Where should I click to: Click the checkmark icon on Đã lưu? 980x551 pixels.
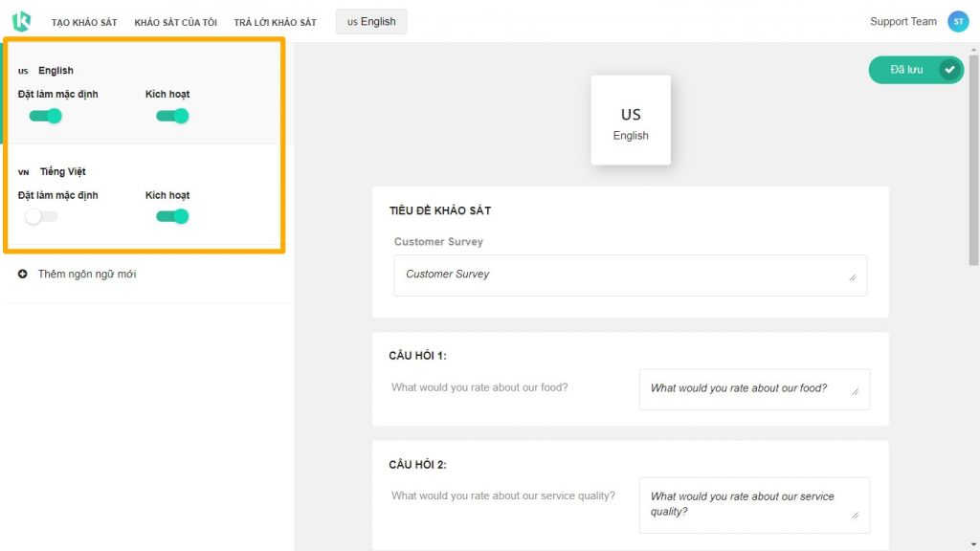(949, 69)
